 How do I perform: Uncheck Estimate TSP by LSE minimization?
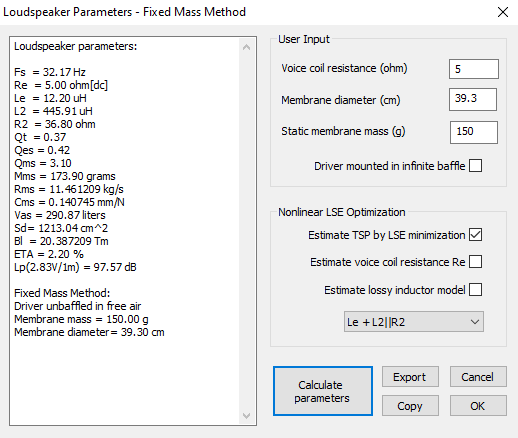475,235
